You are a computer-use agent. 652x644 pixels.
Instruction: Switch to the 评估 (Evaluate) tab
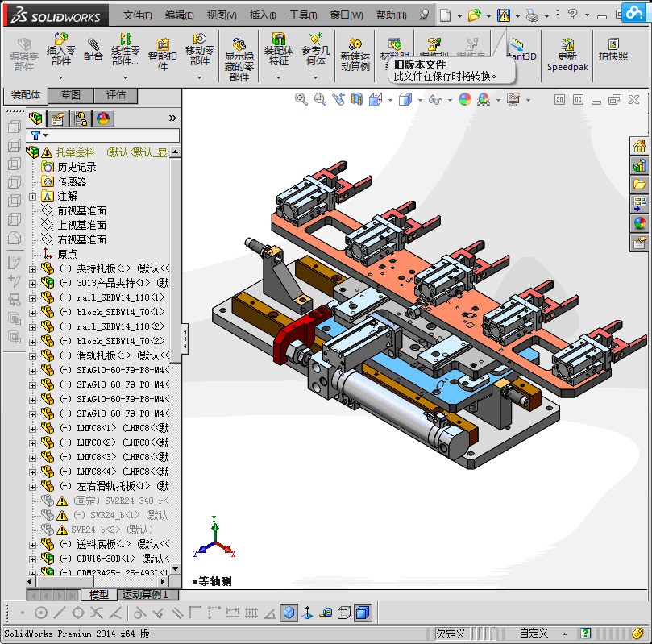click(115, 95)
